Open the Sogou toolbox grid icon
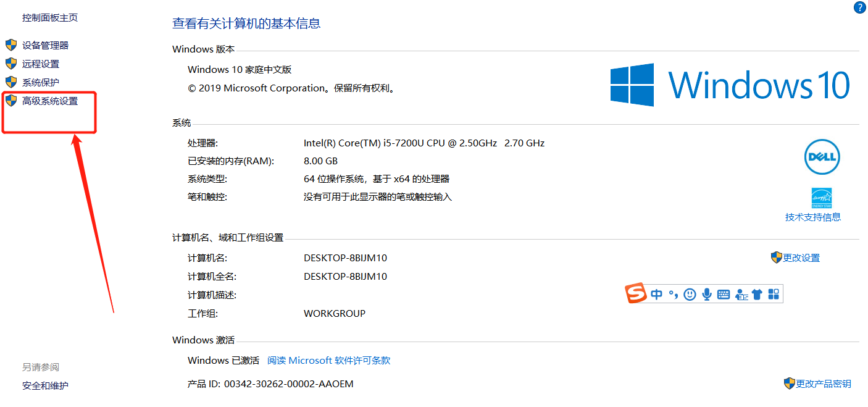Screen dimensions: 868x407 click(774, 294)
